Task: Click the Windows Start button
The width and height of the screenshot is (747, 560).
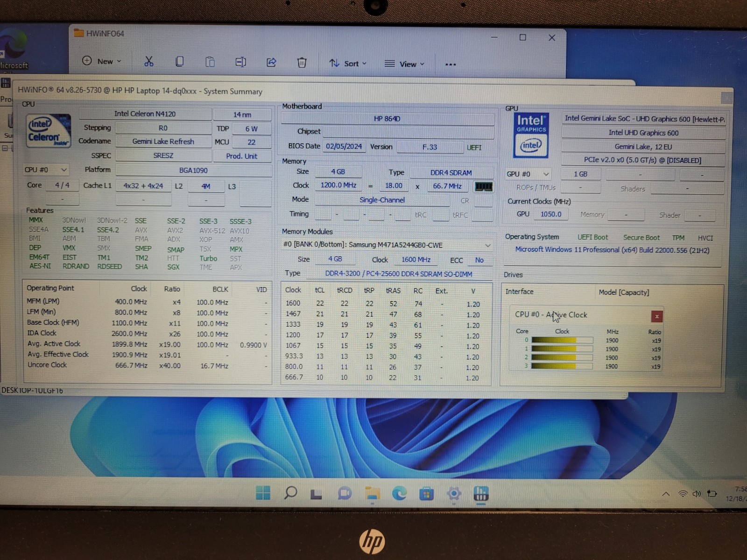Action: [263, 493]
